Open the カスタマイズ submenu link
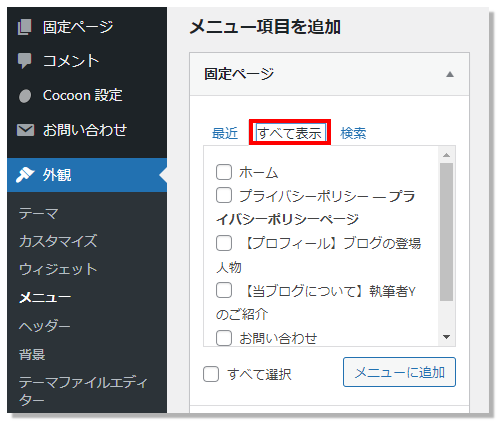 (58, 241)
